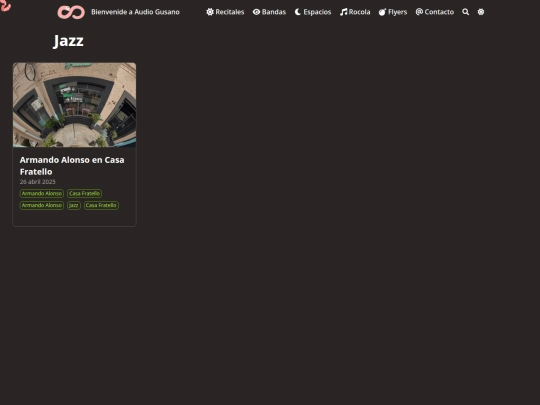This screenshot has height=405, width=540.
Task: Click the pink worm icon in the corner
Action: (x=5, y=6)
